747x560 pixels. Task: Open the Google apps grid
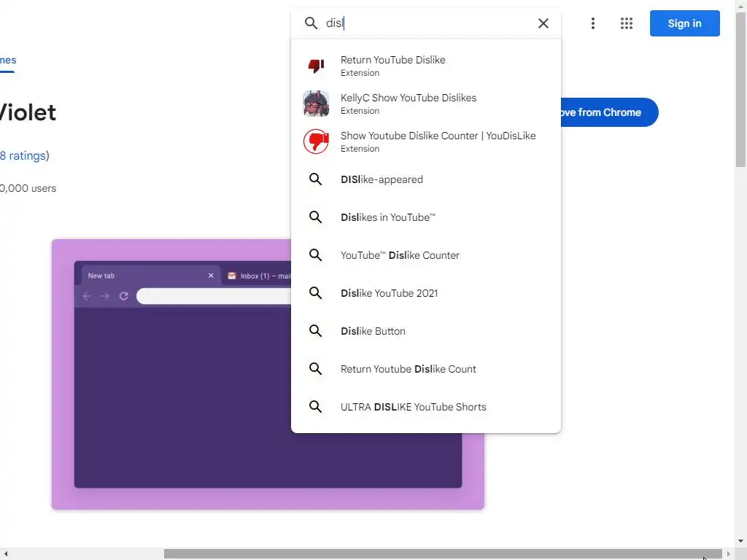point(627,23)
